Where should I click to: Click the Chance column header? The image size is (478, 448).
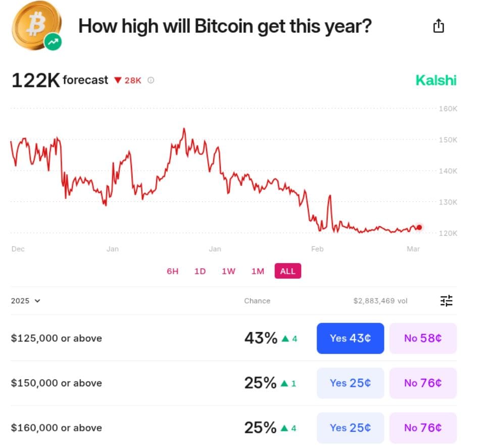257,301
